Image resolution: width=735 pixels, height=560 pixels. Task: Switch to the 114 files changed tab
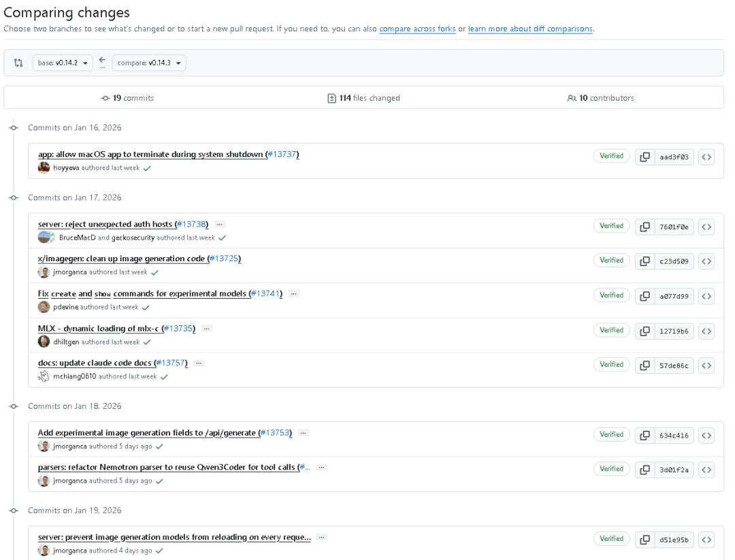click(x=364, y=98)
